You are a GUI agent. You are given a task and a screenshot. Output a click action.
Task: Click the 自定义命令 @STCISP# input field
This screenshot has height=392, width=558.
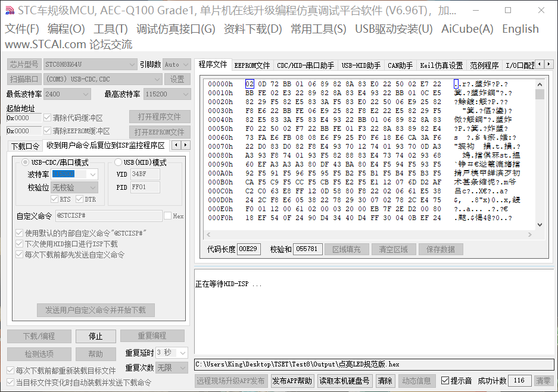(x=109, y=216)
